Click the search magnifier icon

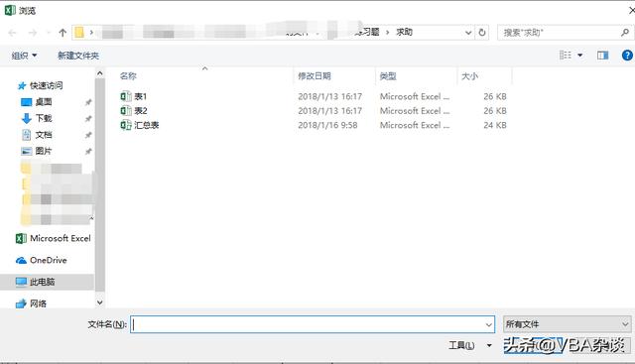(625, 33)
